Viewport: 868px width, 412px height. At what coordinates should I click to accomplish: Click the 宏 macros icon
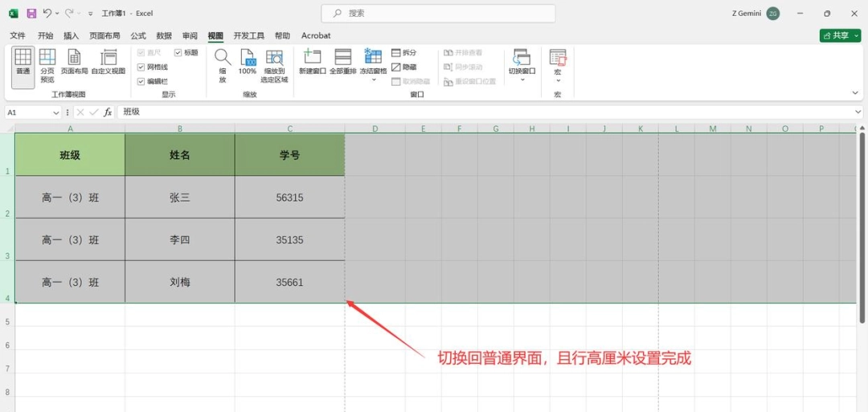point(558,58)
